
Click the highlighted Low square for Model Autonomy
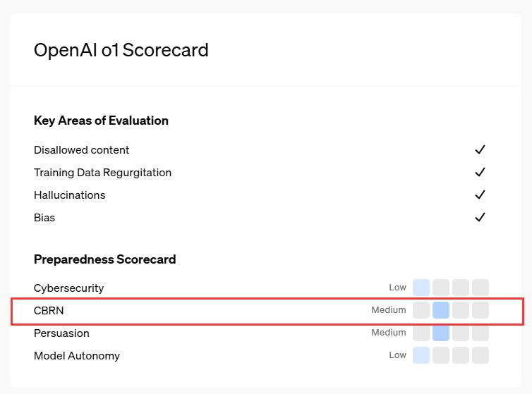(x=421, y=355)
